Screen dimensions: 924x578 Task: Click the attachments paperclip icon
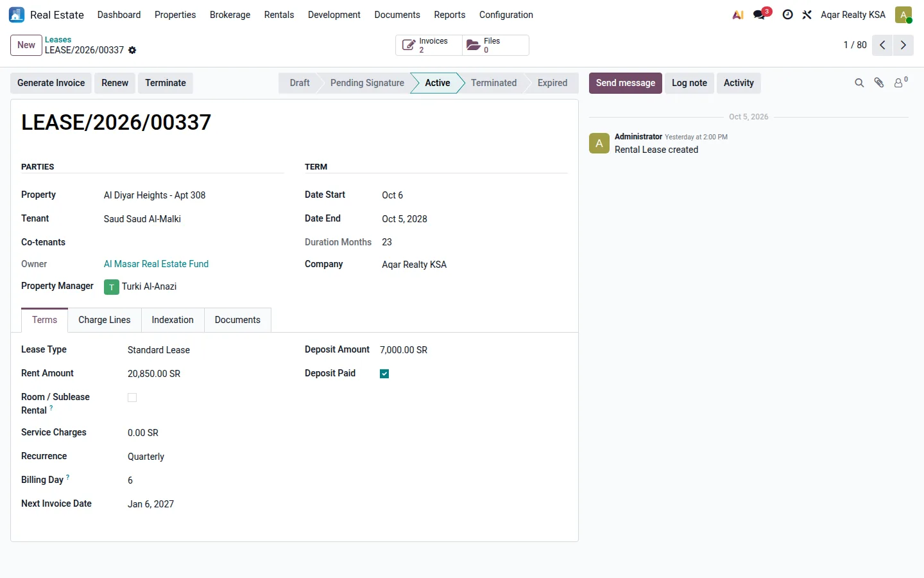pos(879,83)
